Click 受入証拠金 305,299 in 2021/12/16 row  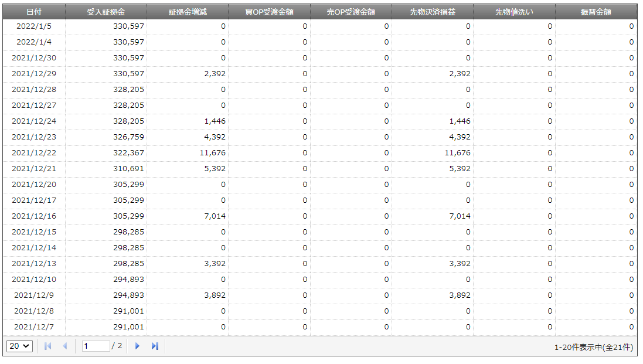tap(129, 216)
